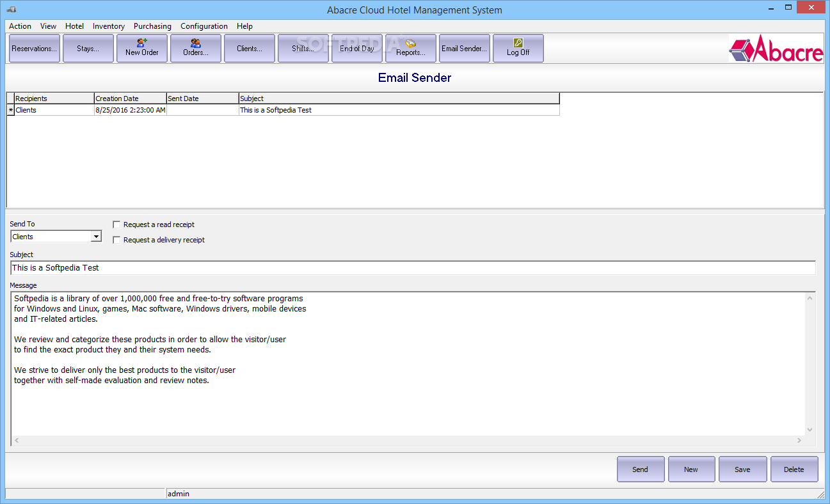Click the admin status bar entry
This screenshot has height=504, width=830.
[x=179, y=494]
